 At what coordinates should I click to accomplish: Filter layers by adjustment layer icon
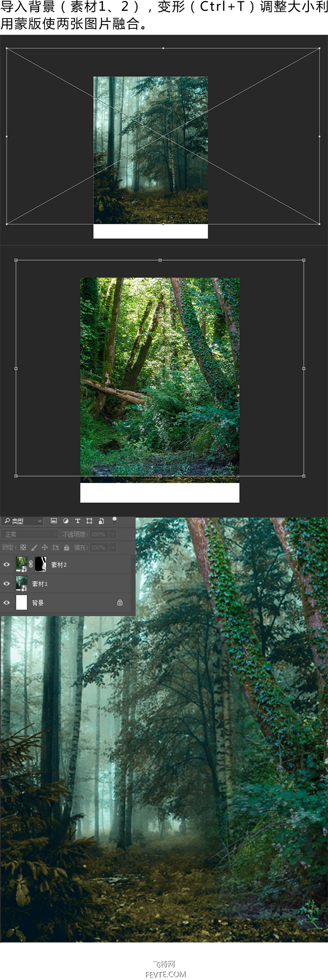pyautogui.click(x=66, y=521)
